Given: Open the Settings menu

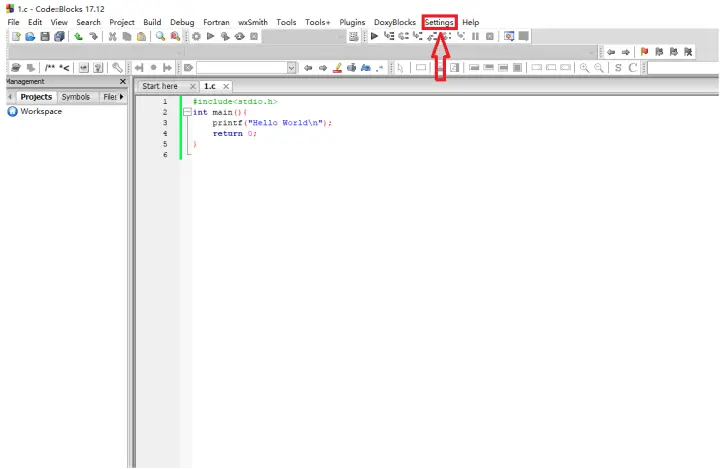Looking at the screenshot, I should point(439,22).
